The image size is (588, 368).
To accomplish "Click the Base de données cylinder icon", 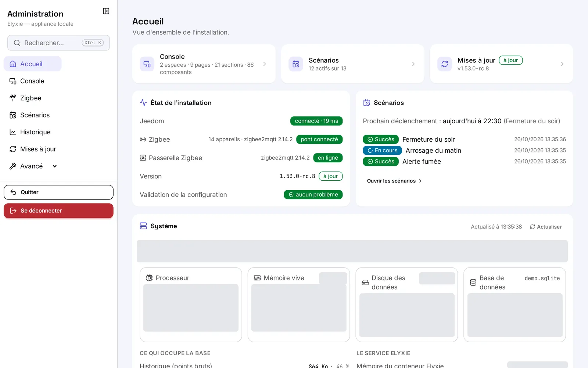I will (473, 283).
